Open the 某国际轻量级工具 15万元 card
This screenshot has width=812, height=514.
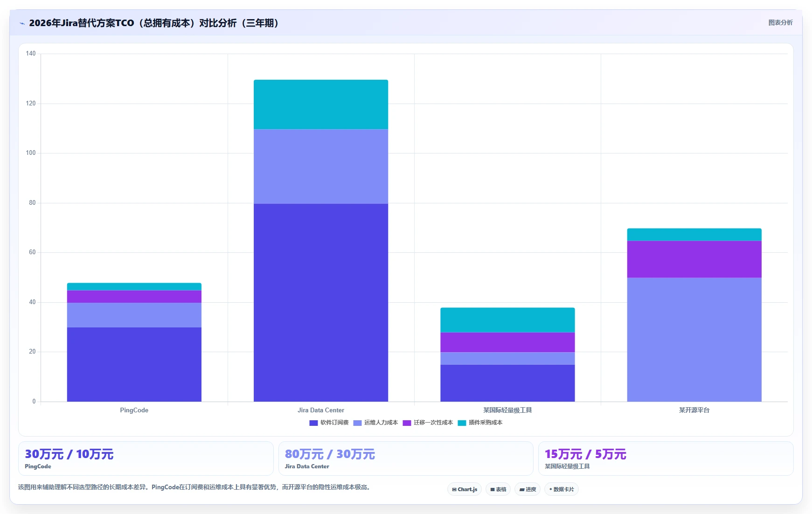[666, 458]
